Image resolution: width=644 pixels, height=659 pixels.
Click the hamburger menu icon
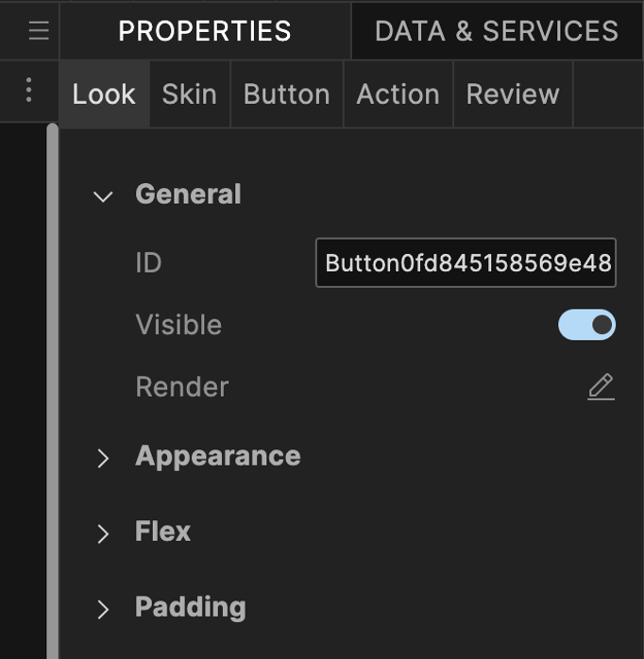click(38, 30)
